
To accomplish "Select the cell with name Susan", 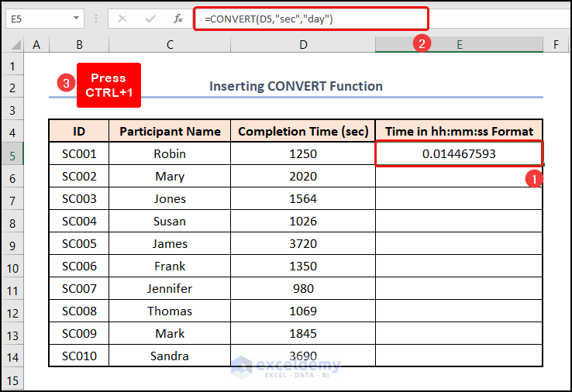I will coord(170,221).
